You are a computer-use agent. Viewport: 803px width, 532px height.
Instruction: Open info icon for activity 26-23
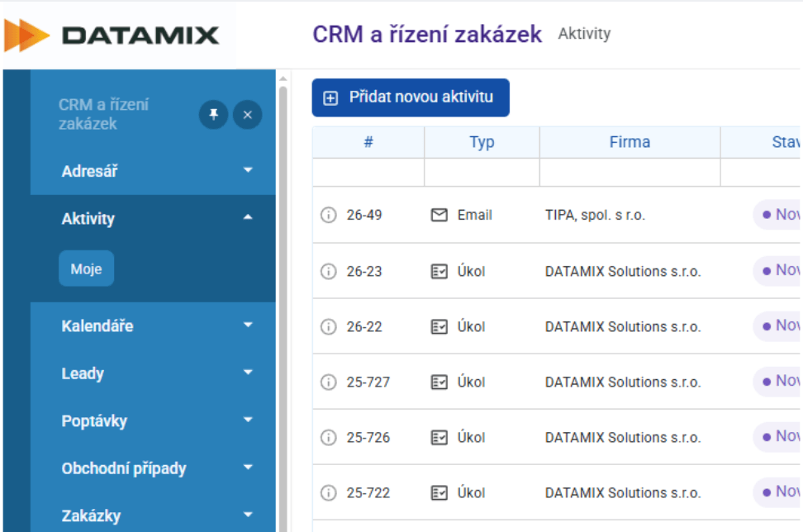click(x=328, y=272)
